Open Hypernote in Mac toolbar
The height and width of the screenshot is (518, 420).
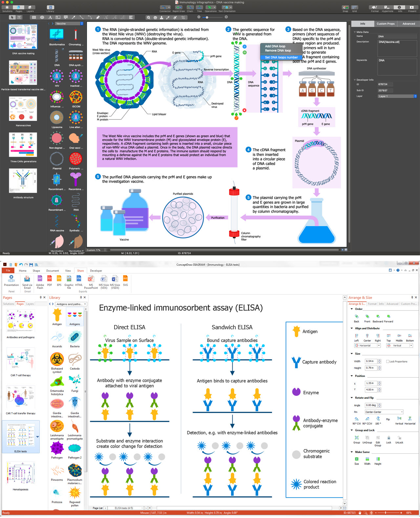(387, 9)
